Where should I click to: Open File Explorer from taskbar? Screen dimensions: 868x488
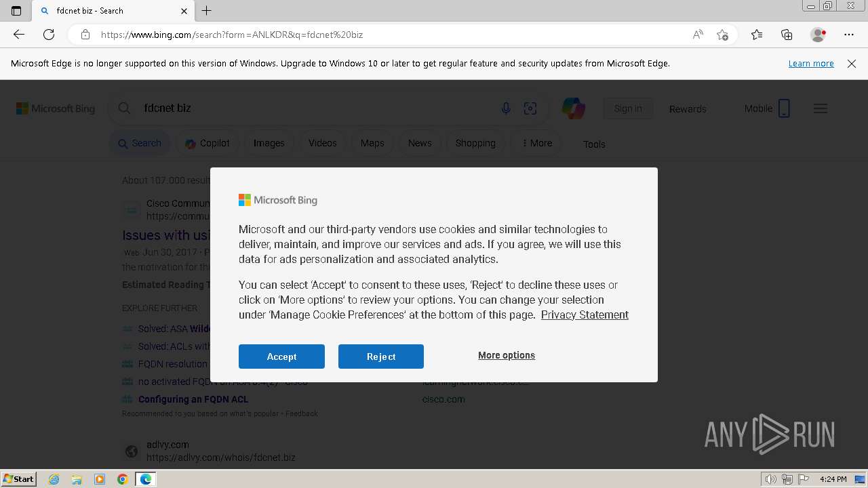click(x=77, y=479)
